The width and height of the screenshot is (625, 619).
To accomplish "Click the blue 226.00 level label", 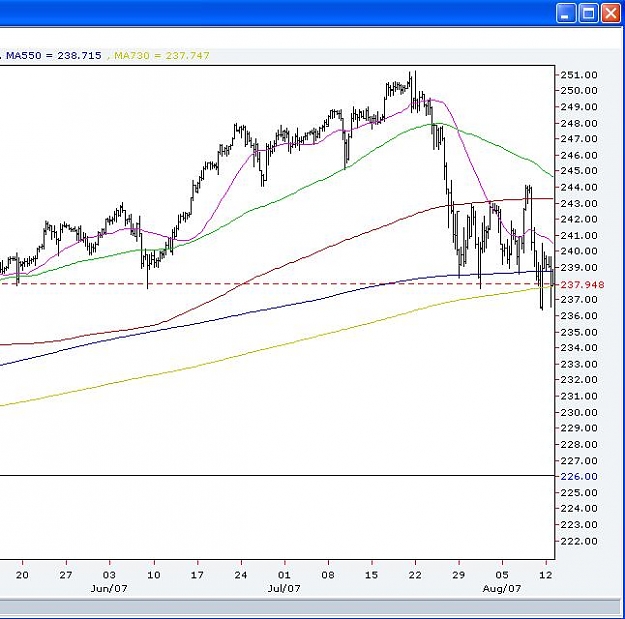I will pos(579,476).
